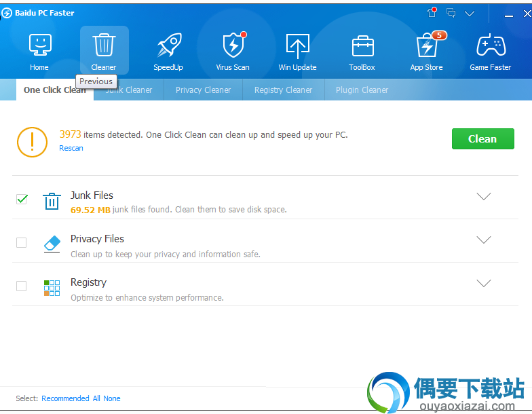Select None link at bottom
The image size is (532, 414).
point(111,398)
